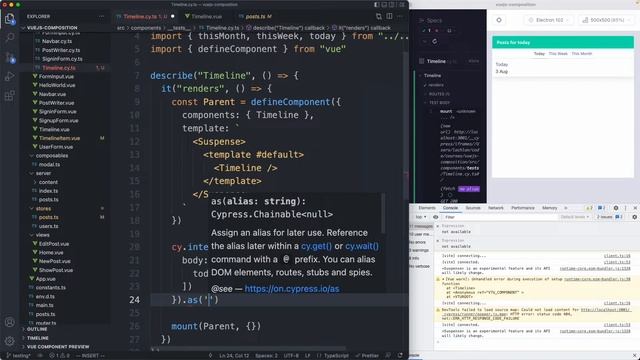The image size is (640, 360).
Task: Open App.vue in Explorer
Action: (45, 279)
